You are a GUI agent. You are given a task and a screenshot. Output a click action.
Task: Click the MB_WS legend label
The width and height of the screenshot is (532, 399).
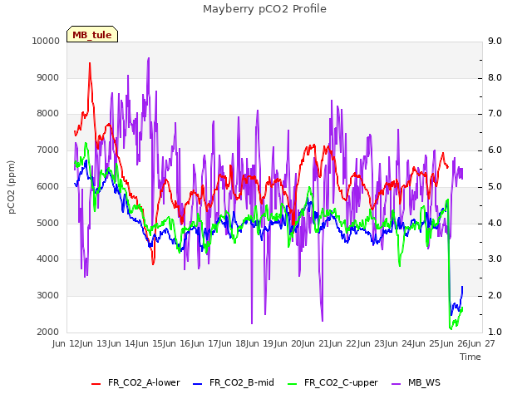click(x=424, y=382)
